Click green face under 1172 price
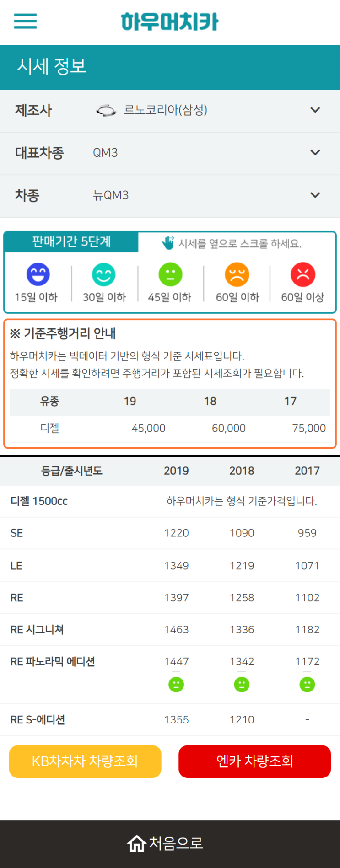Image resolution: width=340 pixels, height=868 pixels. click(307, 684)
